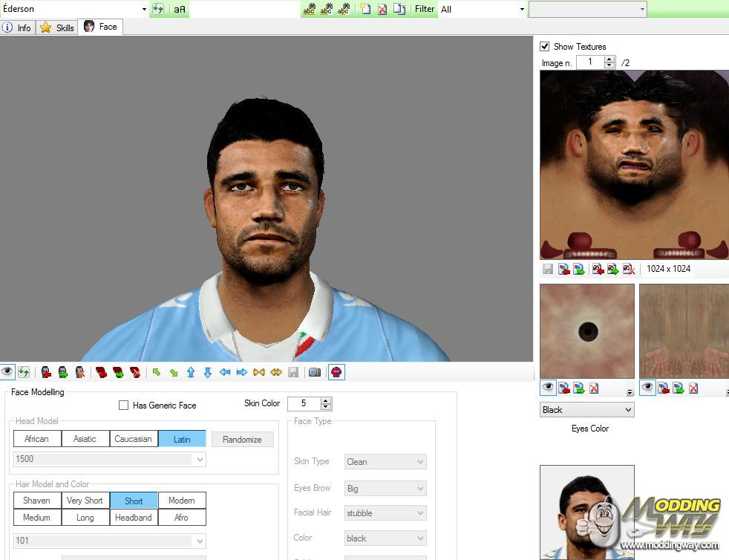Screen dimensions: 729x560
Task: Click the blue up arrow in viewport toolbar
Action: (191, 372)
